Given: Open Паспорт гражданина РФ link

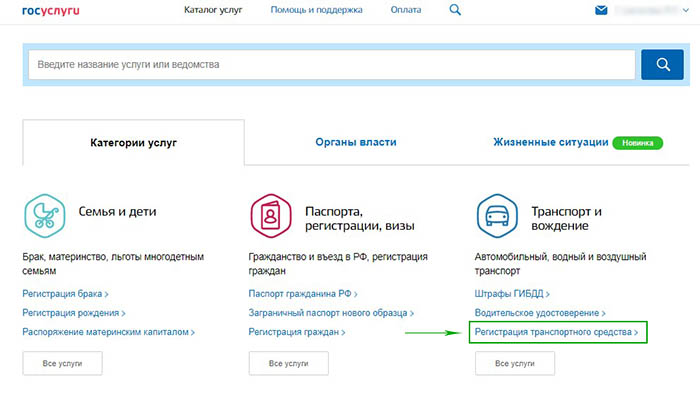Looking at the screenshot, I should pos(303,294).
